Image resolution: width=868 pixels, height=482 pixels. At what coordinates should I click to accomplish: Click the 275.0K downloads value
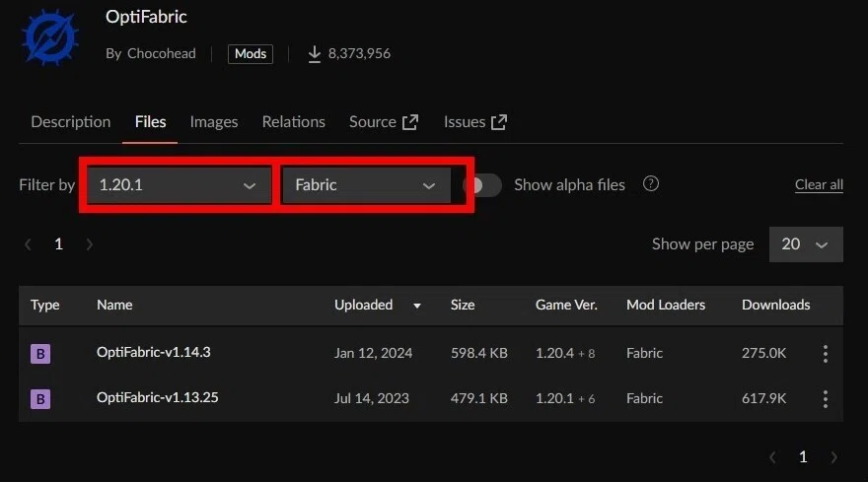[763, 353]
